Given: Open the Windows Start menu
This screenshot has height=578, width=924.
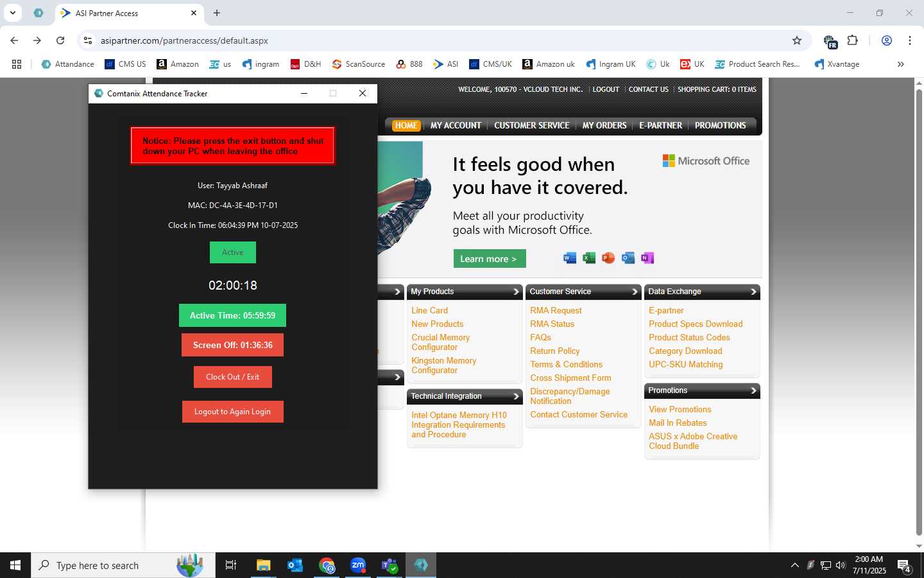Looking at the screenshot, I should click(15, 565).
